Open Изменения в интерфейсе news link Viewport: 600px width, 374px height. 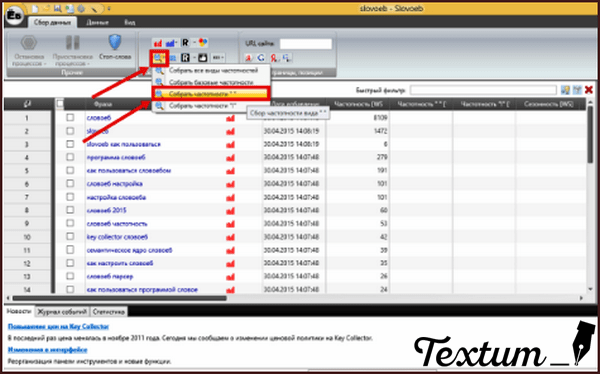click(47, 350)
